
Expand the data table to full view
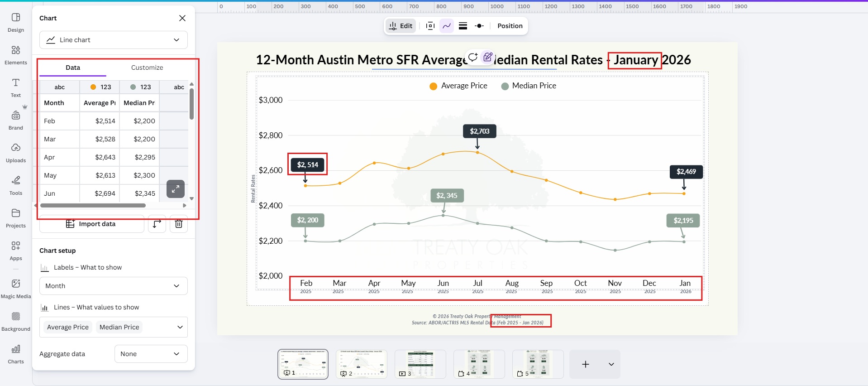click(176, 189)
